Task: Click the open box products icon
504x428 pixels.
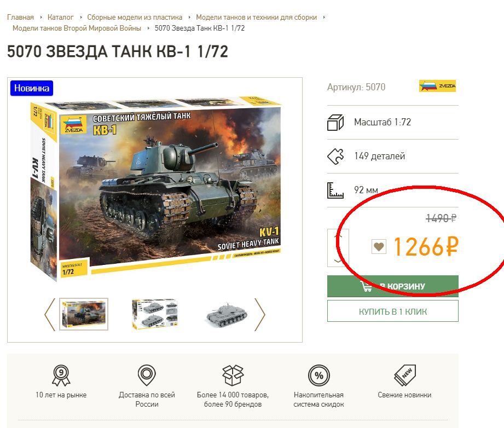Action: click(x=233, y=375)
